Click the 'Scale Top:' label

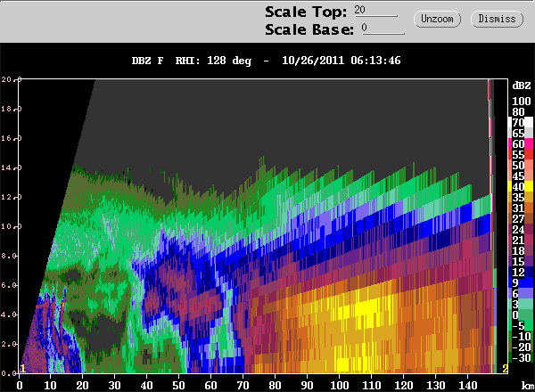click(x=306, y=12)
